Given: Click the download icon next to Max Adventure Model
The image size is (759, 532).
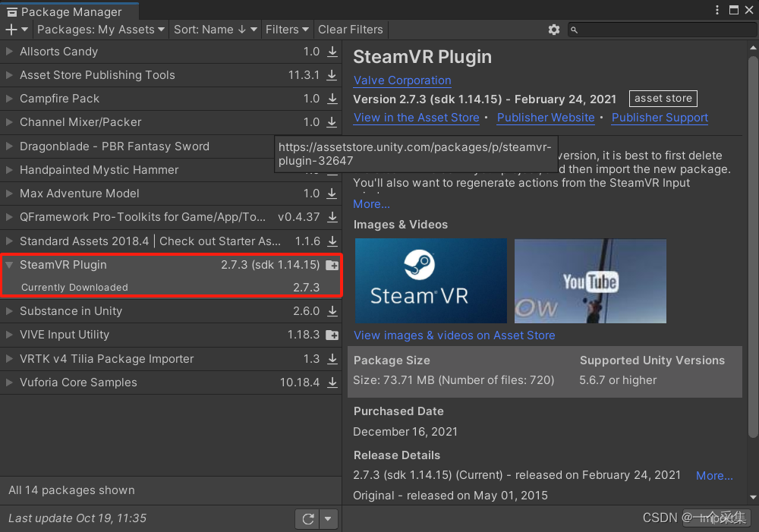Looking at the screenshot, I should click(x=332, y=194).
